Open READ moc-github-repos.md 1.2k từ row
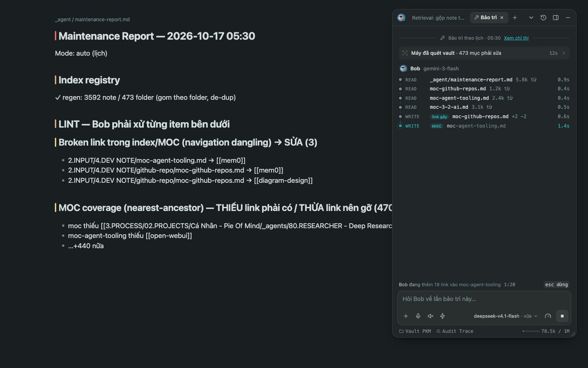The height and width of the screenshot is (368, 588). pyautogui.click(x=484, y=89)
